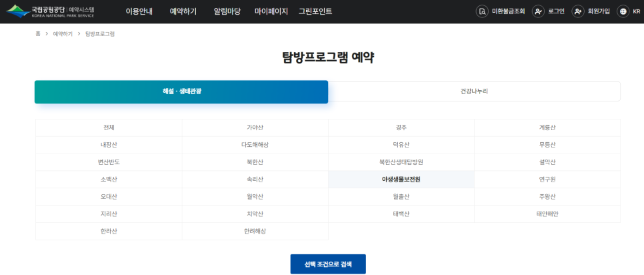The width and height of the screenshot is (644, 275).
Task: Open the KR language selector
Action: 637,11
